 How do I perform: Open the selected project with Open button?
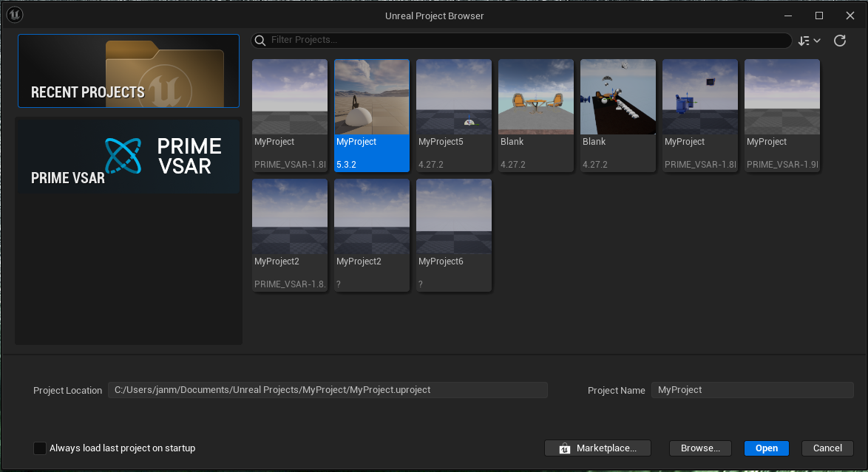coord(767,448)
